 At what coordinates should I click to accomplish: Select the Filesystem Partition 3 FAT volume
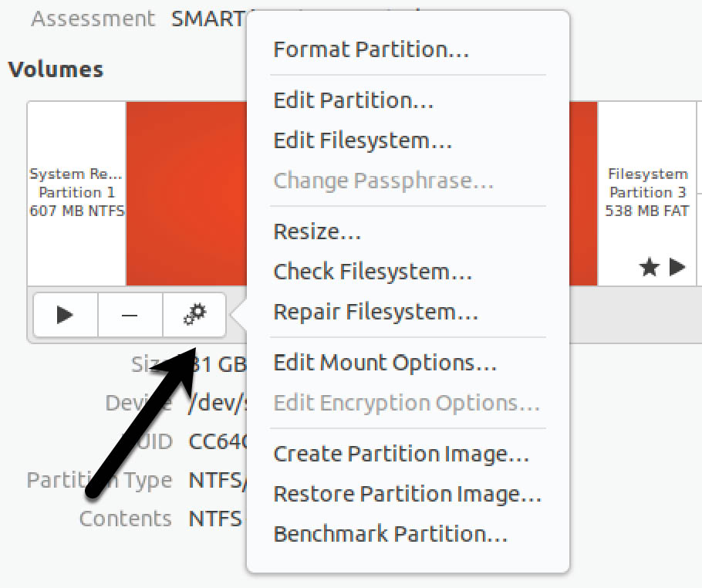(646, 193)
